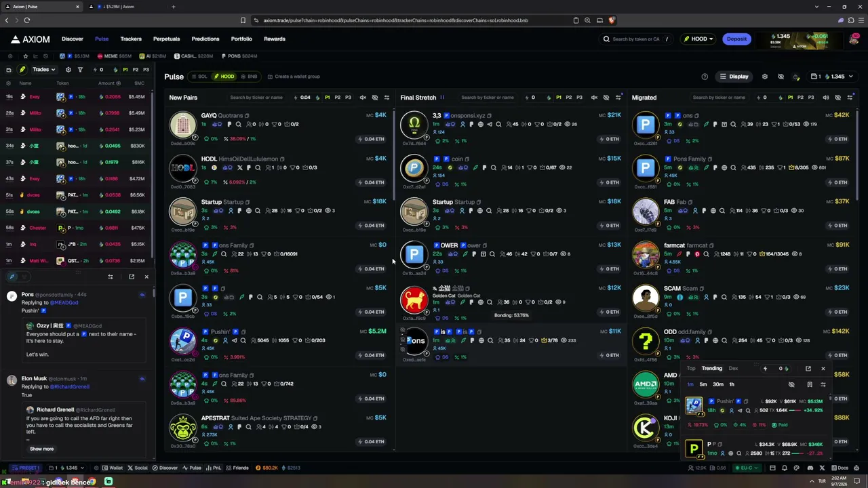This screenshot has height=488, width=868.
Task: Click Create a wallet group
Action: coord(294,77)
